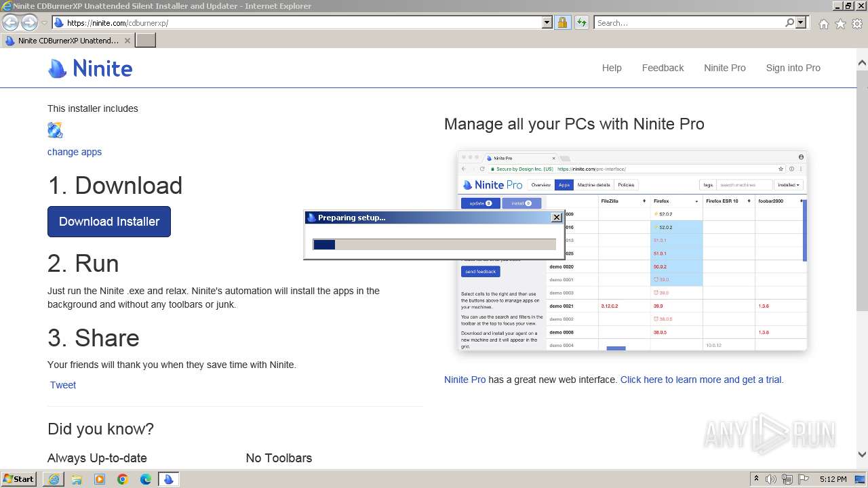Click Sign into Pro
The height and width of the screenshot is (488, 868).
793,68
